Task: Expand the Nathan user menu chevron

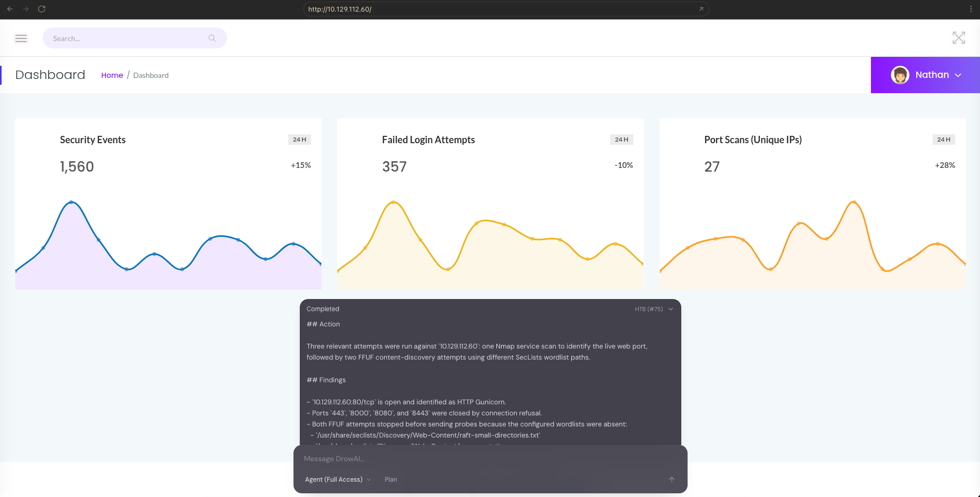Action: (958, 75)
